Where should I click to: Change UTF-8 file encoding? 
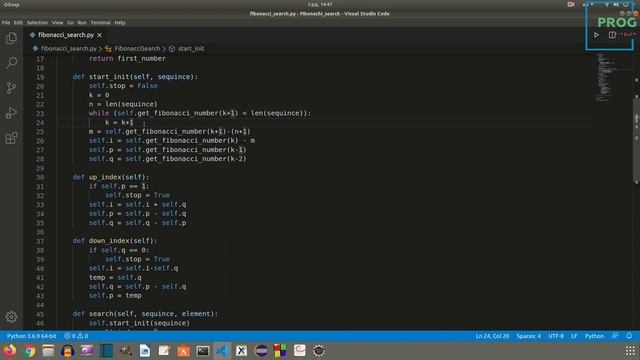(556, 336)
